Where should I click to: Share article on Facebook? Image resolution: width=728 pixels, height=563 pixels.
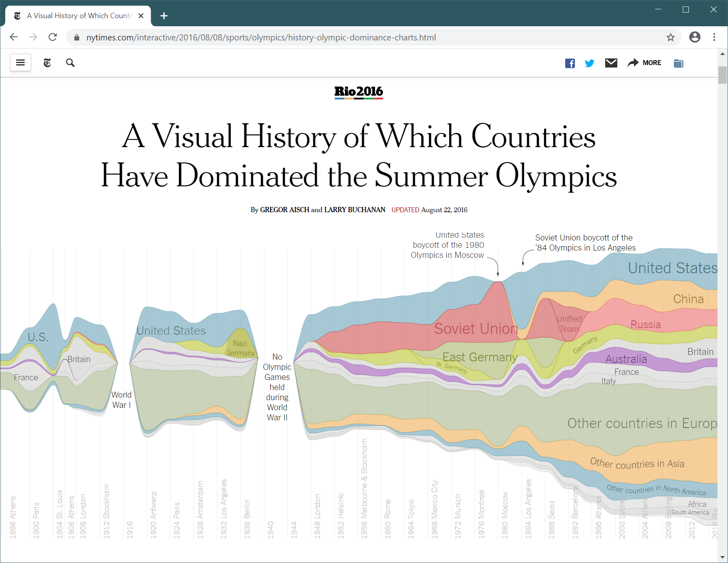click(x=570, y=63)
